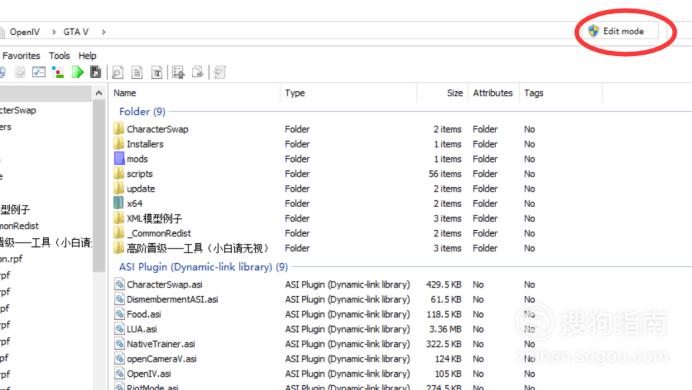Select the update folder icon
Viewport: 692px width, 390px height.
click(119, 188)
